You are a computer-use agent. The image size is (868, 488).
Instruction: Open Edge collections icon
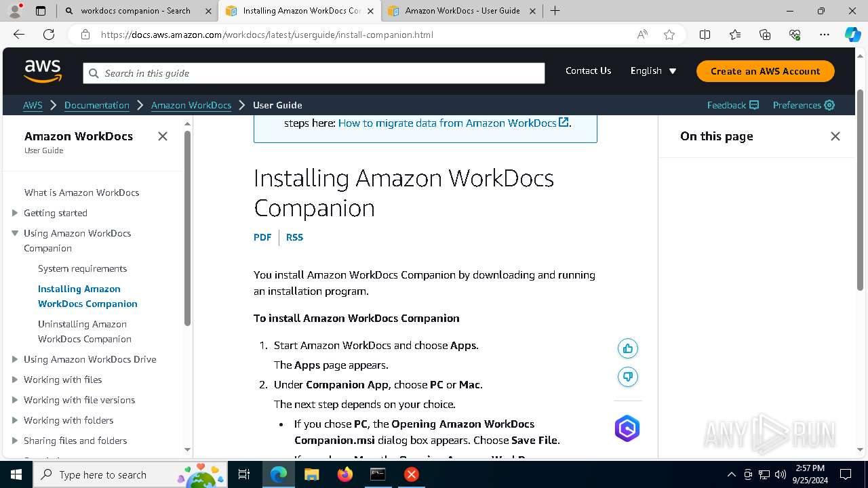(x=765, y=35)
